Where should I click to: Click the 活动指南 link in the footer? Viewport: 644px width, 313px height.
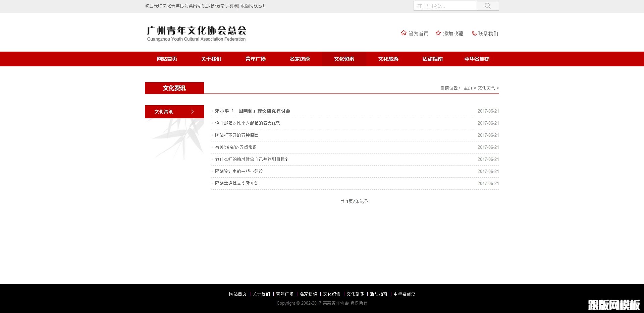coord(378,294)
